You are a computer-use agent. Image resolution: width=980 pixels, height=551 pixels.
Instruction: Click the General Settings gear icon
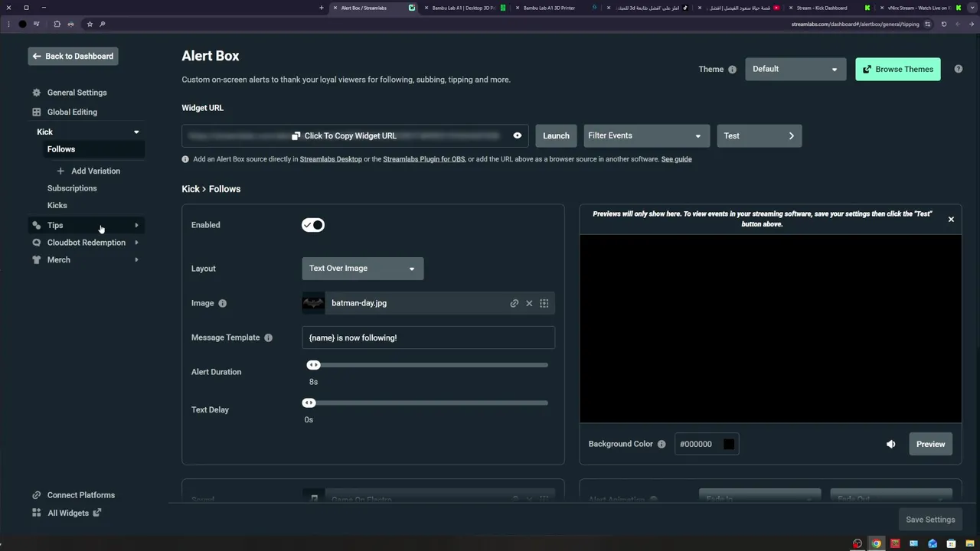[36, 93]
